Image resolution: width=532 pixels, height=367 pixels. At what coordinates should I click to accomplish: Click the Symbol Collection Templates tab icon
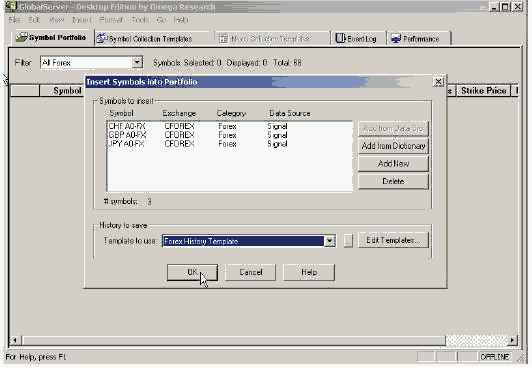(x=101, y=38)
